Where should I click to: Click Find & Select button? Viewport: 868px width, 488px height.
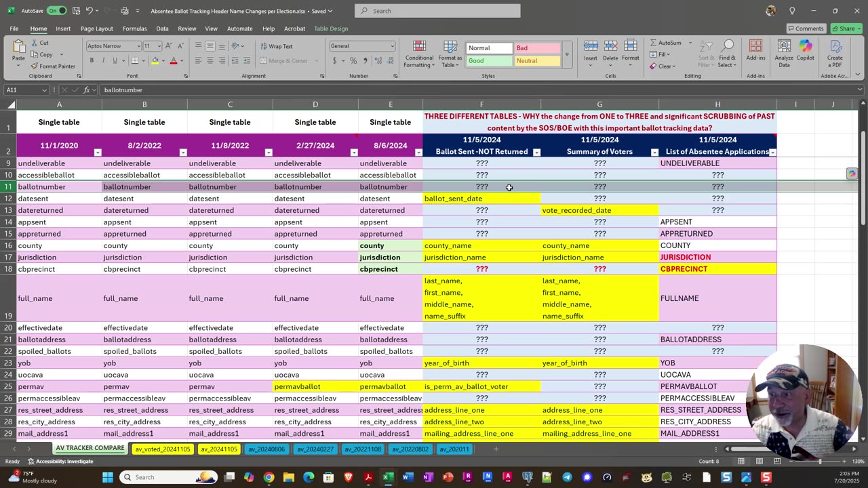727,54
